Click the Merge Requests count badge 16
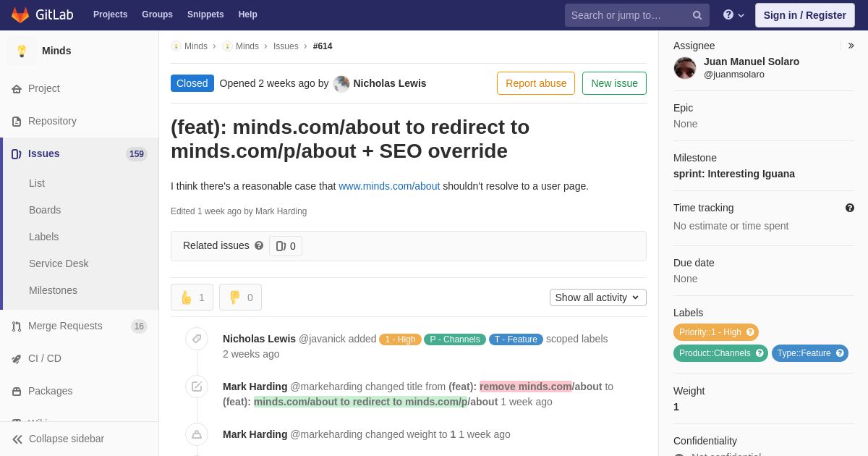The width and height of the screenshot is (868, 456). (x=139, y=326)
